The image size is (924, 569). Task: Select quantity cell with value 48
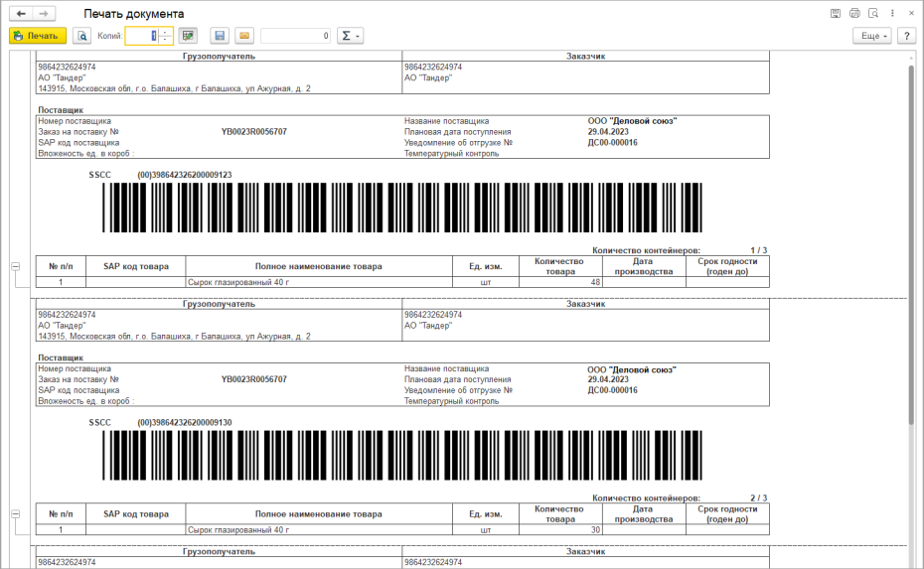pos(560,282)
